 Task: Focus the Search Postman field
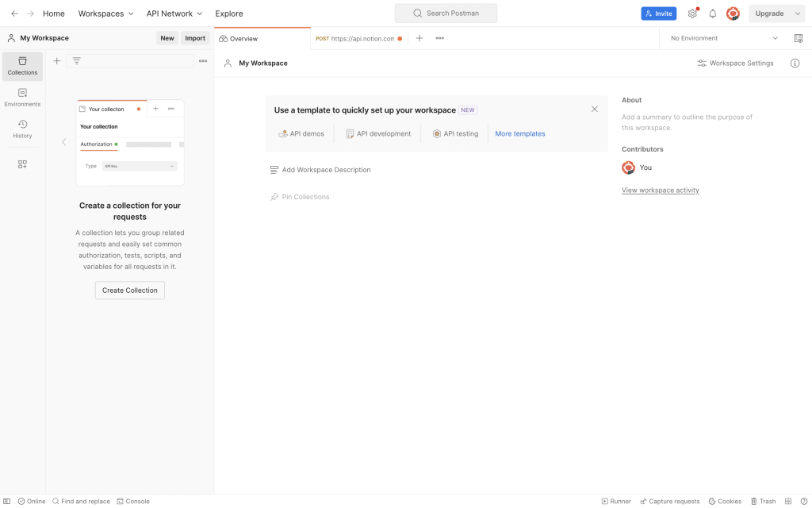click(446, 13)
